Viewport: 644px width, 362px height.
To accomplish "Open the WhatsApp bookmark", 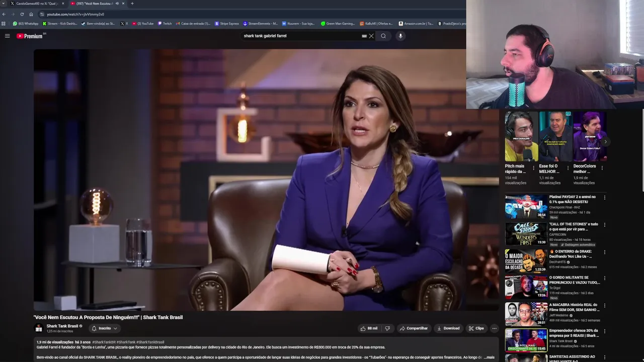I will [x=26, y=24].
